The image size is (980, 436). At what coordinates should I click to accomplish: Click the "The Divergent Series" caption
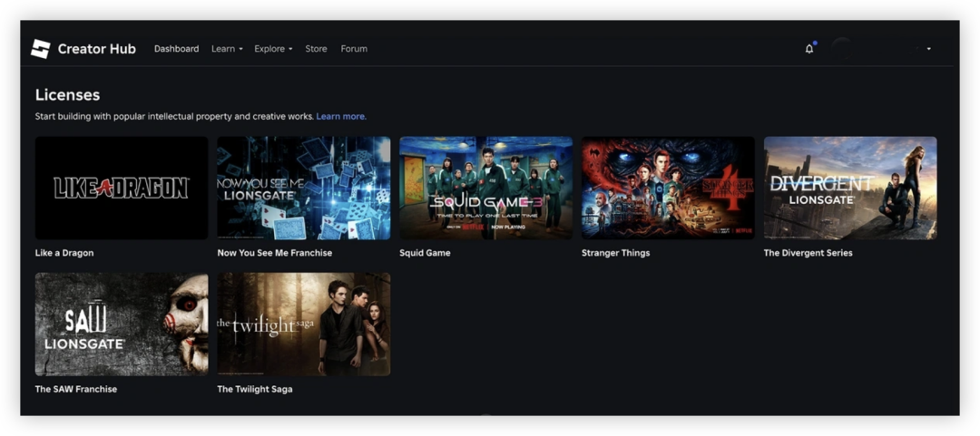pos(808,253)
